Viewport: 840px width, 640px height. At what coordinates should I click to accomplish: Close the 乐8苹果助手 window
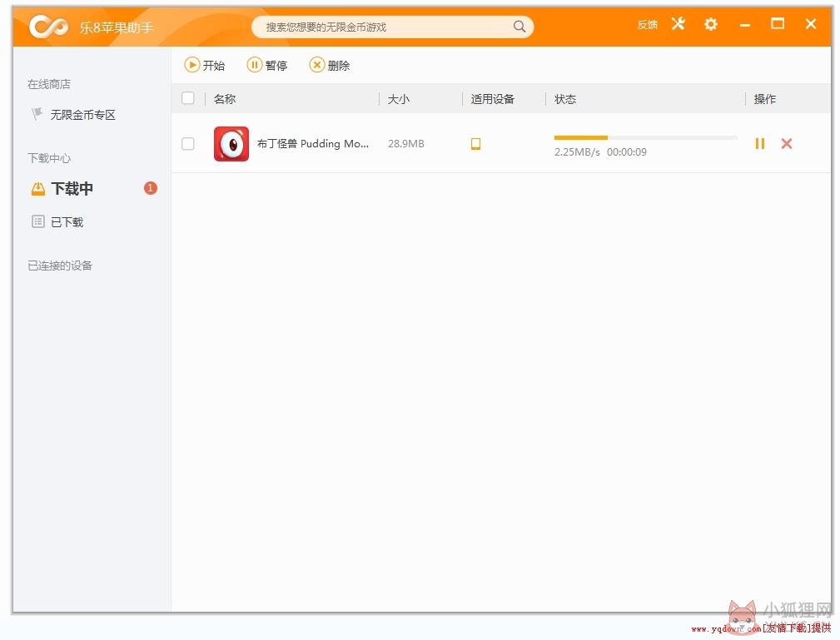(x=811, y=24)
